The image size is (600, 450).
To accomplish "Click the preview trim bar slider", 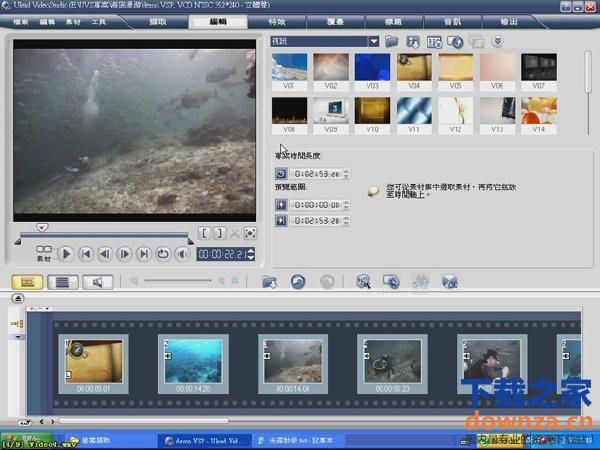I will point(41,228).
